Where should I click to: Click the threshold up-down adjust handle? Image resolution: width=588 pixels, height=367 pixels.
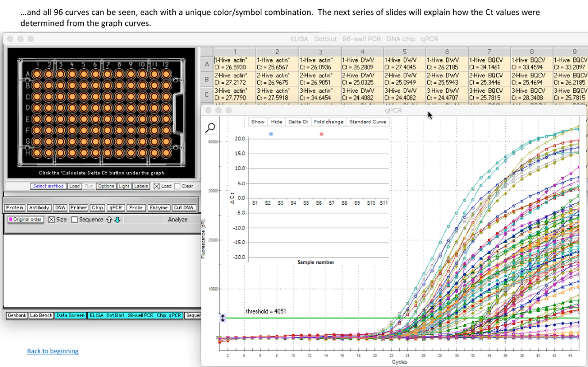tap(223, 318)
